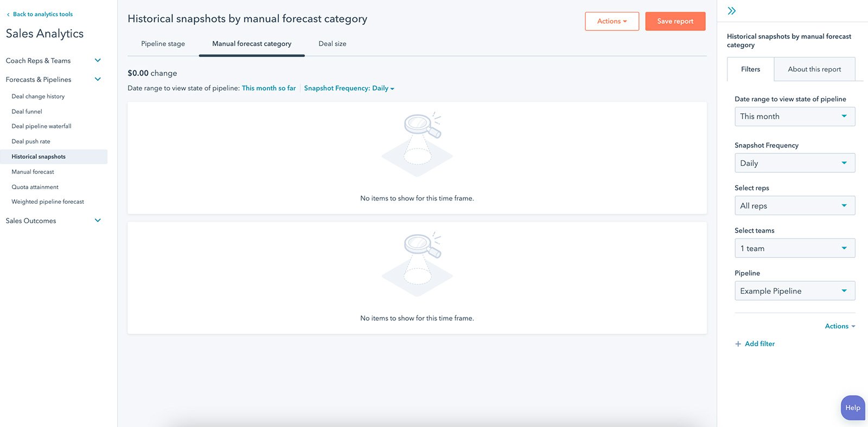Open Snapshot Frequency: Daily inline dropdown
The width and height of the screenshot is (868, 427).
click(349, 88)
